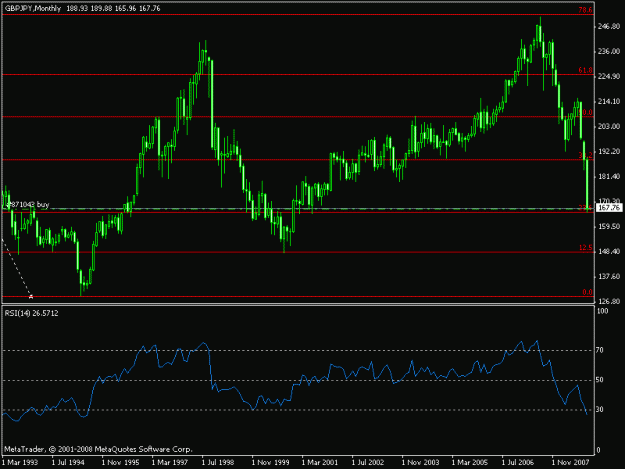The width and height of the screenshot is (625, 469).
Task: Click price axis value 203.00
Action: (609, 126)
